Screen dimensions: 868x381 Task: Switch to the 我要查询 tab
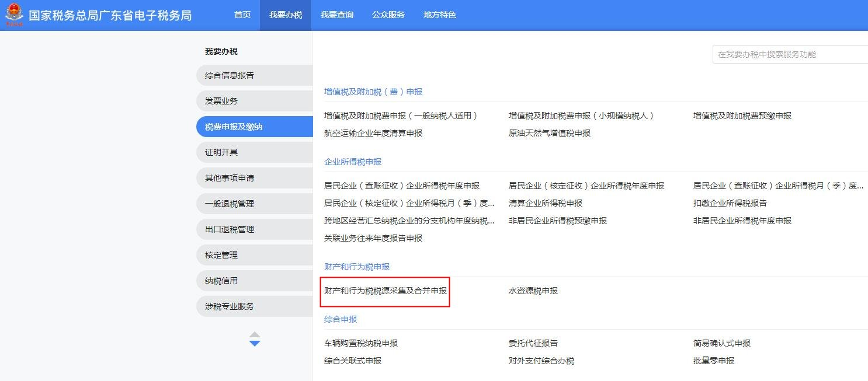(x=337, y=15)
